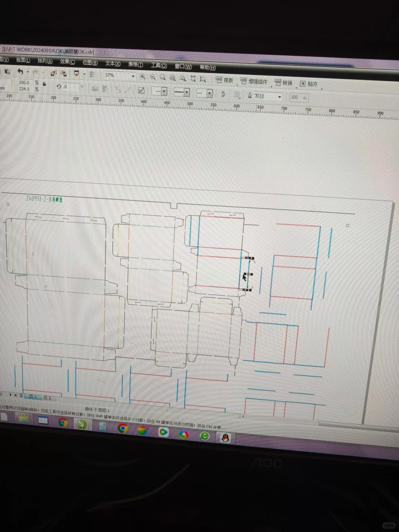Open the 表格(T) menu
399x532 pixels.
[135, 65]
